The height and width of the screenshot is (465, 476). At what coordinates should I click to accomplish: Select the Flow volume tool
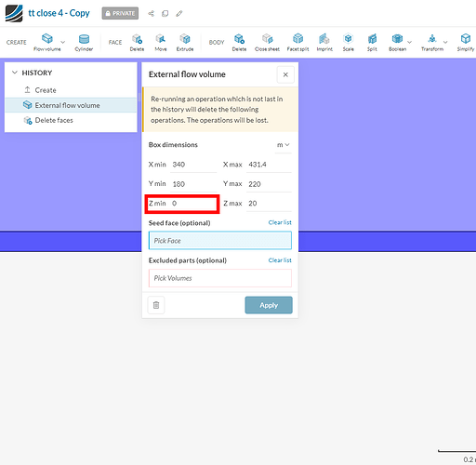(47, 43)
